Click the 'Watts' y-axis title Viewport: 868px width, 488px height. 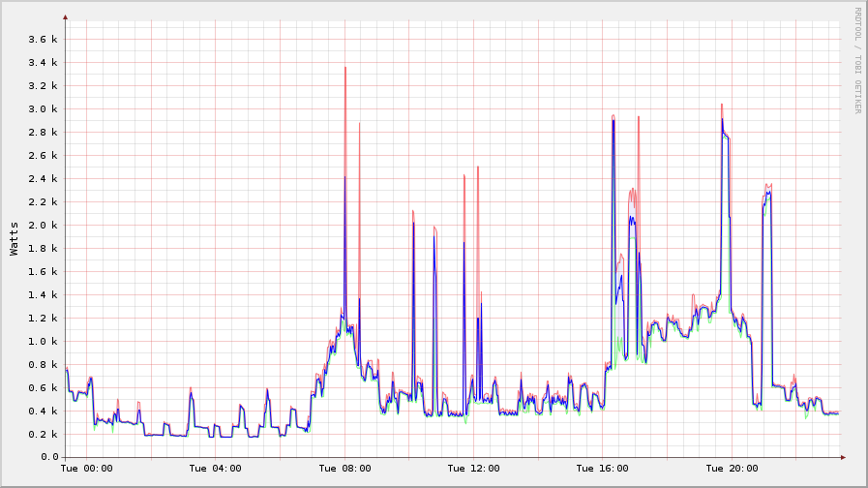pyautogui.click(x=14, y=238)
